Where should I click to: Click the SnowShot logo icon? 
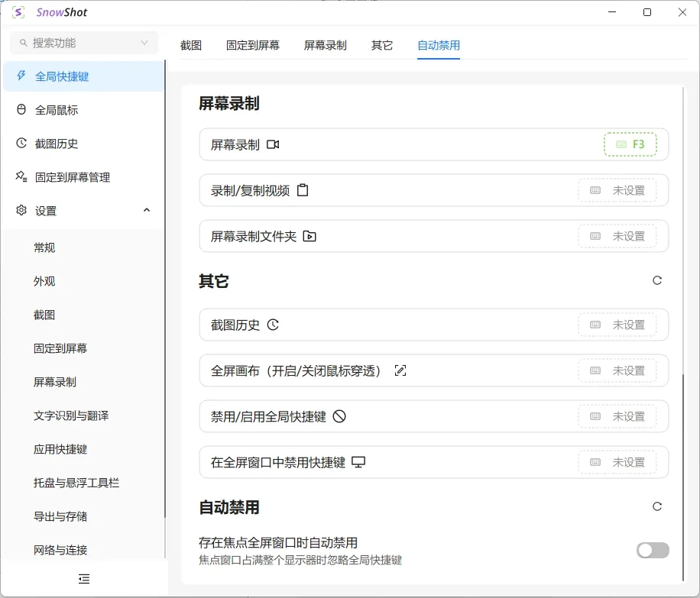(x=18, y=12)
